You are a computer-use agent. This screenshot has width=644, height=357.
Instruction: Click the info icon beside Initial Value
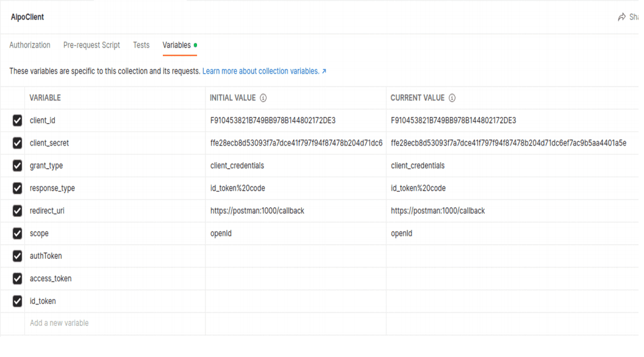(x=263, y=98)
